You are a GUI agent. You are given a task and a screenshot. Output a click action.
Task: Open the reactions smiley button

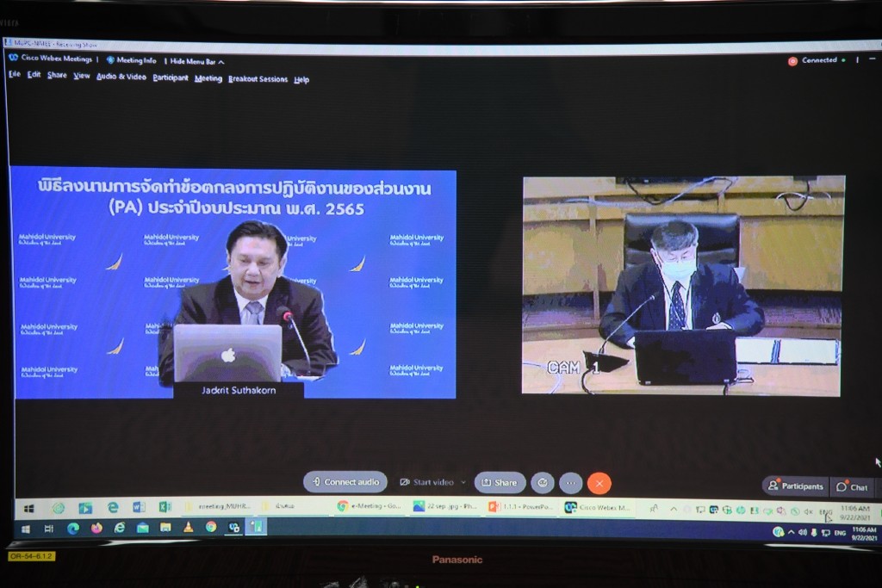[543, 483]
